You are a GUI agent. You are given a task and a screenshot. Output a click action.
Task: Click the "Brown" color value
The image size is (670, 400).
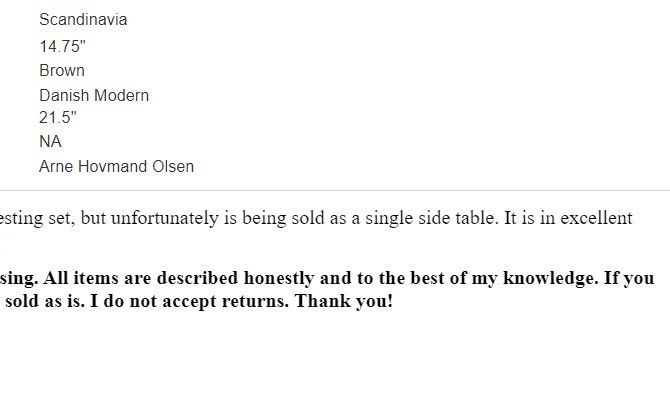pyautogui.click(x=62, y=71)
